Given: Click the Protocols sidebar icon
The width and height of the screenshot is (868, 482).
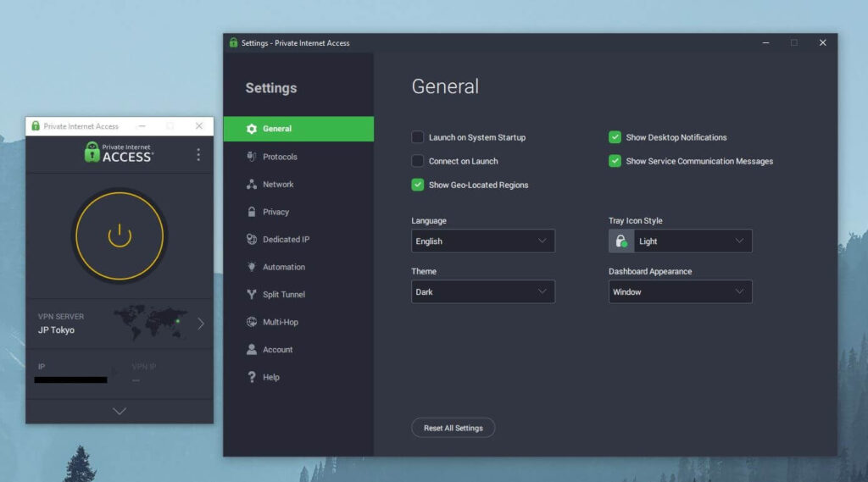Looking at the screenshot, I should point(252,157).
